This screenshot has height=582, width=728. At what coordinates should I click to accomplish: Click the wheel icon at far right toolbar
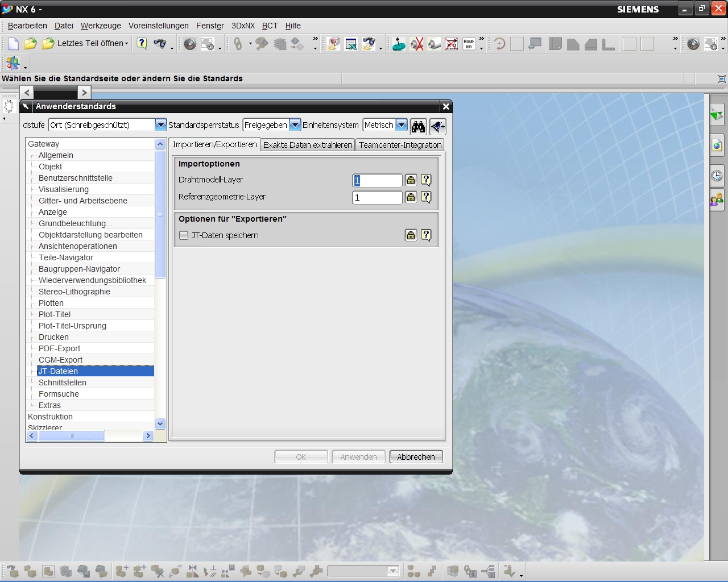pyautogui.click(x=693, y=44)
